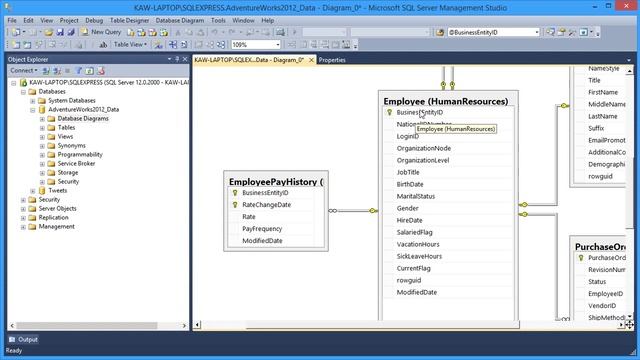This screenshot has height=360, width=640.
Task: Open the Table View dropdown
Action: [130, 44]
